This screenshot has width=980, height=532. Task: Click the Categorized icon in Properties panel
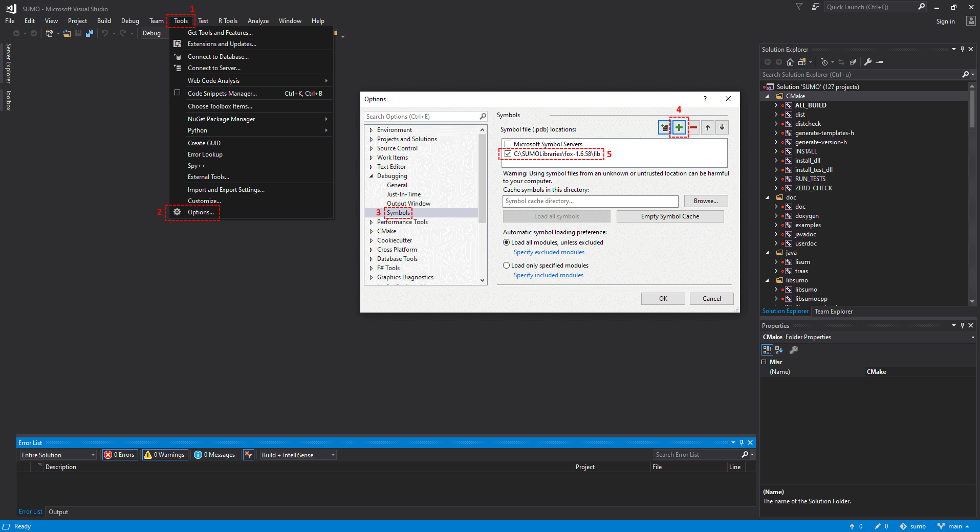coord(767,350)
